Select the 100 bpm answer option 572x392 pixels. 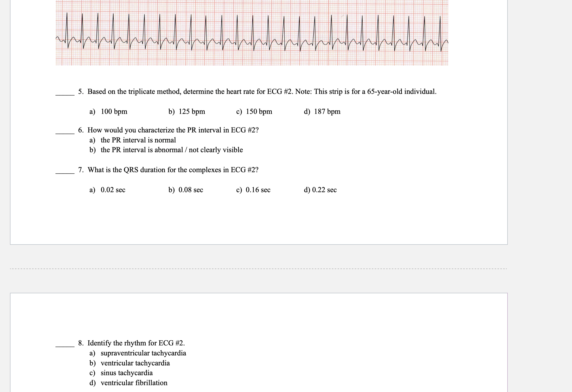pos(108,112)
